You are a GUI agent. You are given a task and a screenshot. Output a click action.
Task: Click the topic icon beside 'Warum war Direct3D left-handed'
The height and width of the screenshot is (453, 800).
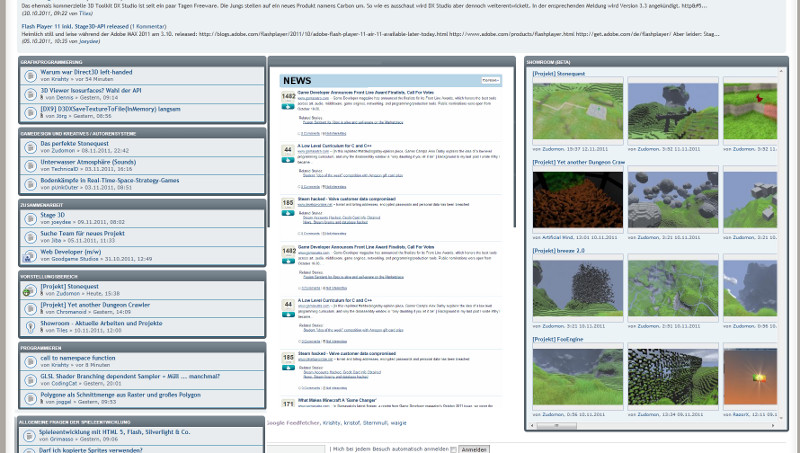tap(28, 77)
